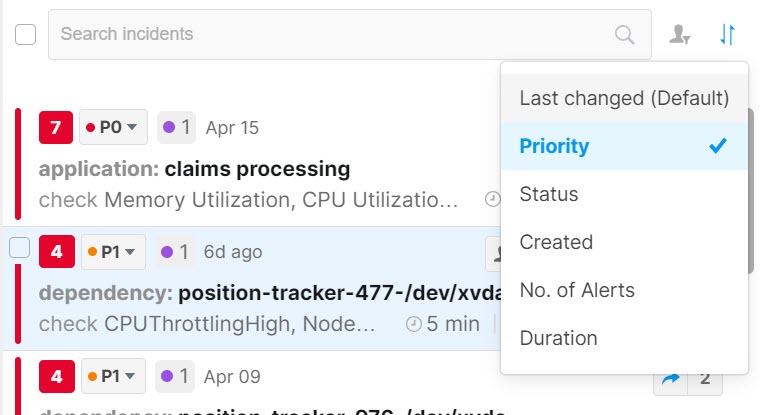Open P1 dropdown on Apr 09 incident
This screenshot has width=760, height=415.
point(113,377)
